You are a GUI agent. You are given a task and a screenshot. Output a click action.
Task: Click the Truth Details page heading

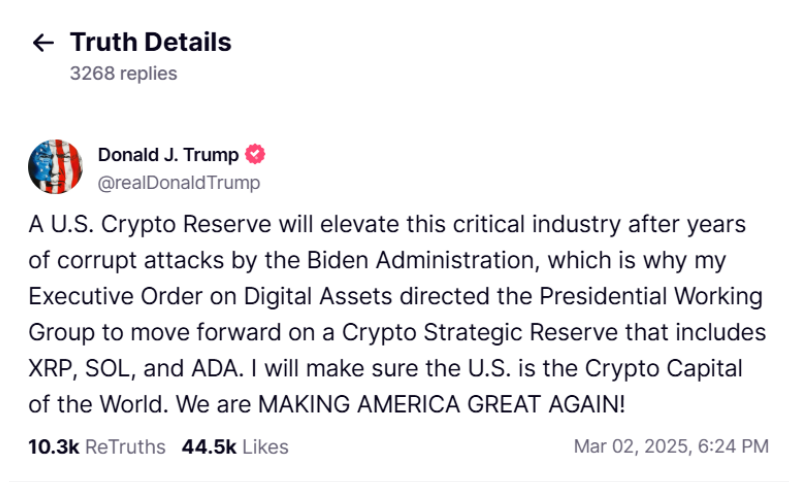pos(151,42)
